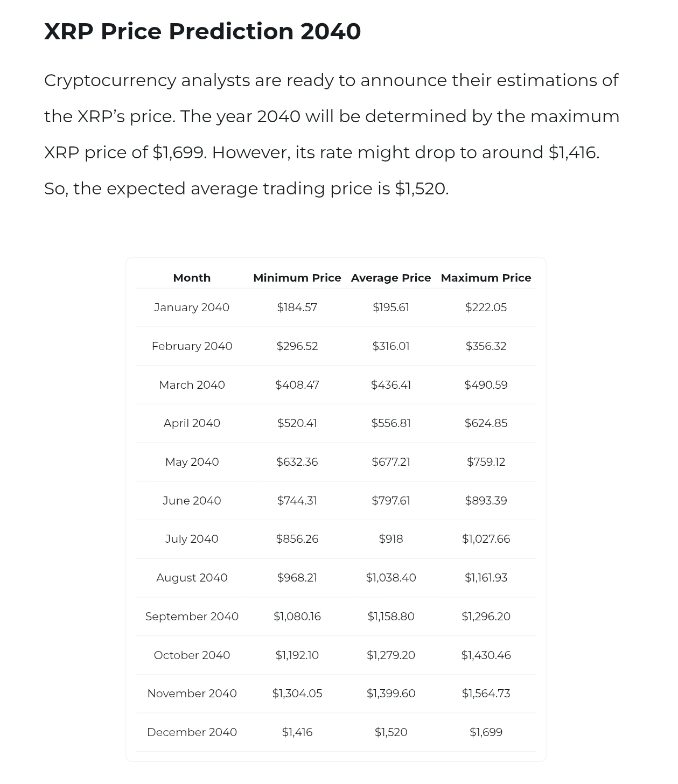Viewport: 678px width, 784px height.
Task: Click the XRP Price Prediction 2040 heading
Action: pos(202,31)
